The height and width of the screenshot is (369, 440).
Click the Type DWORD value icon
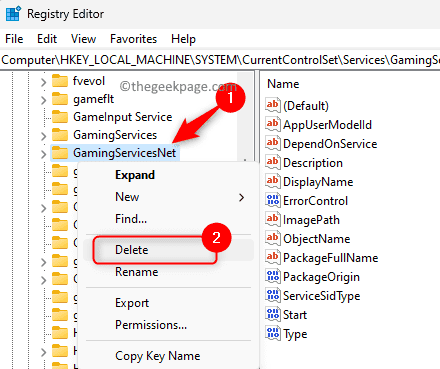tap(272, 333)
